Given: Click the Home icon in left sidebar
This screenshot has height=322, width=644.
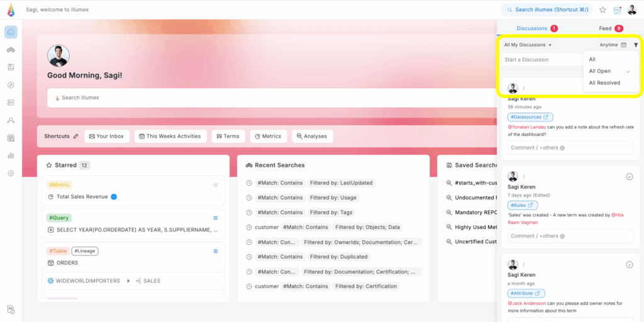Looking at the screenshot, I should click(11, 32).
